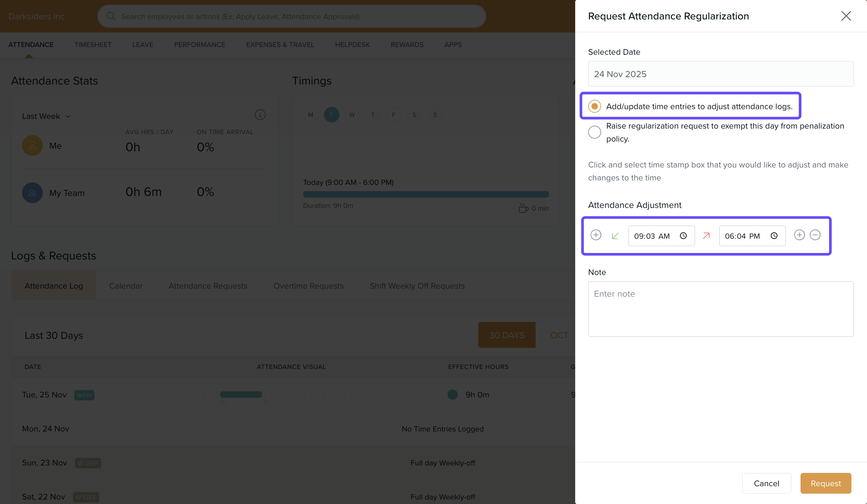This screenshot has height=504, width=867.
Task: Click the plus icon left of check-in arrow
Action: 596,235
